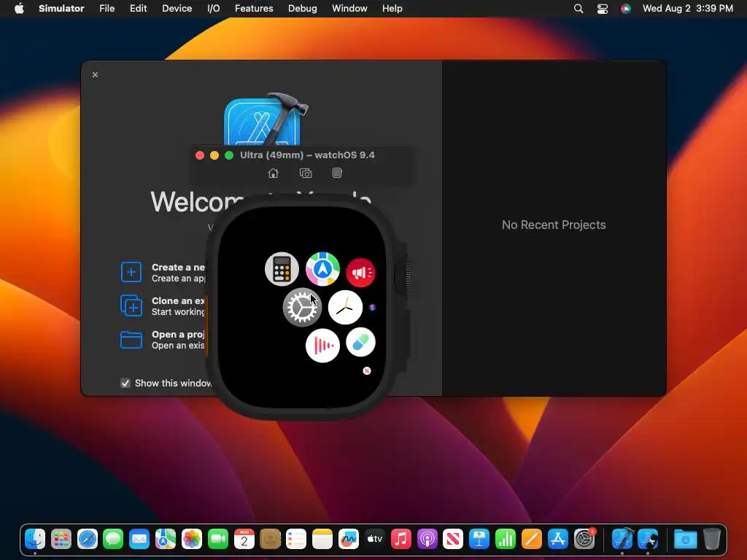Open Control Center from the menu bar
The height and width of the screenshot is (560, 747).
coord(602,9)
